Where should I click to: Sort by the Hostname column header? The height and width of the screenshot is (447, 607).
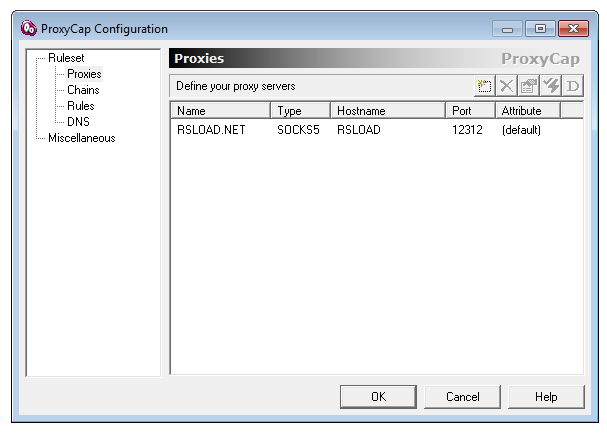click(388, 111)
